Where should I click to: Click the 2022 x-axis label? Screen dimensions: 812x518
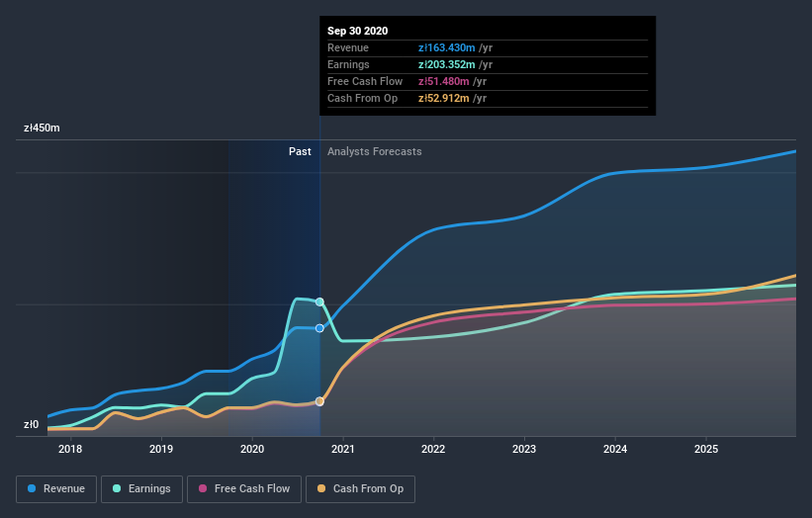[x=433, y=449]
